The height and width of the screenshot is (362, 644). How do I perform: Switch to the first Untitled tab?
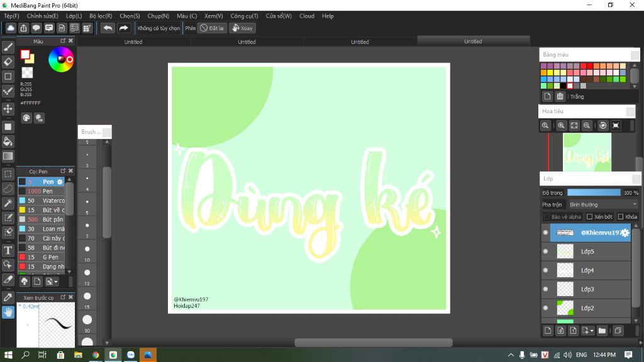[133, 42]
